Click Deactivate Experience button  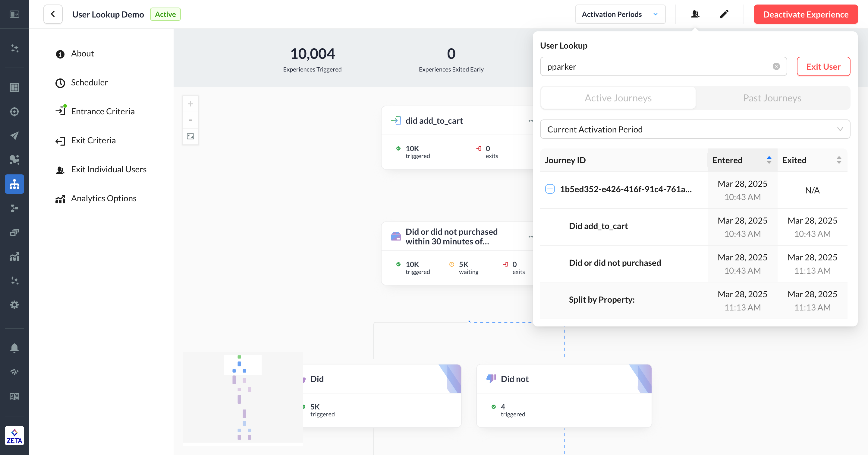(x=805, y=14)
